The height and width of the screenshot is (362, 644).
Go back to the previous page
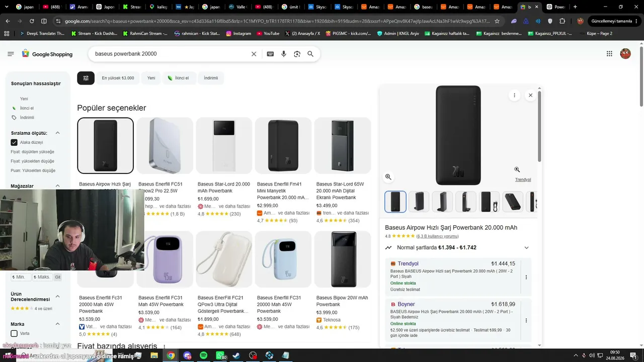click(x=8, y=21)
